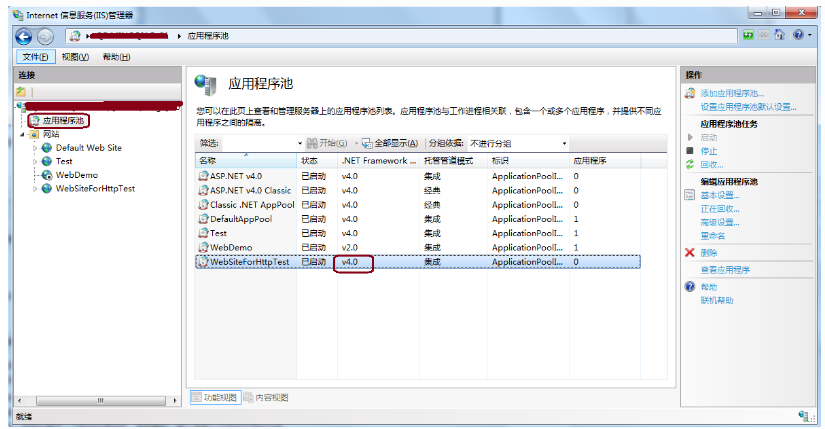Click the red 删除 (delete) icon

pyautogui.click(x=689, y=253)
